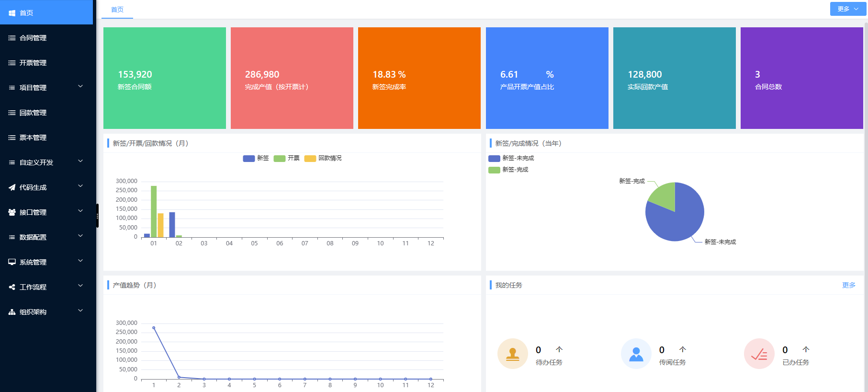Screen dimensions: 868x392
Task: Click the 系统管理 monitor icon
Action: tap(12, 262)
